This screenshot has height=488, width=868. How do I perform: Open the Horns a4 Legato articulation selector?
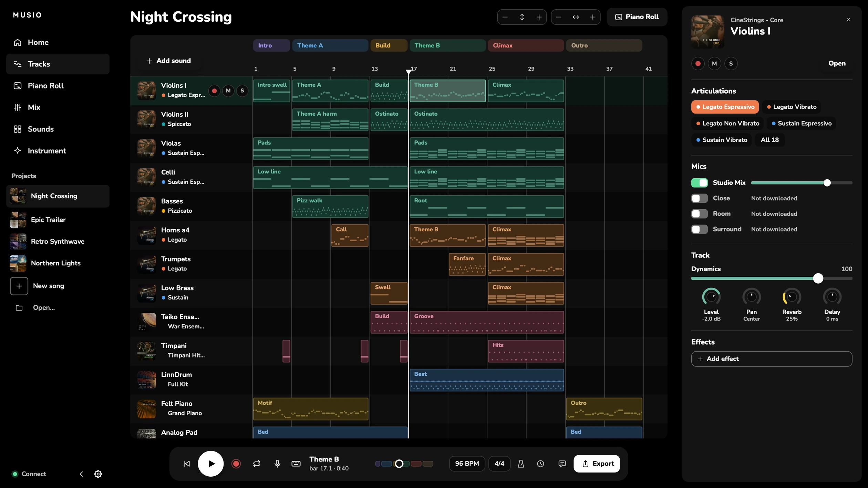(174, 240)
